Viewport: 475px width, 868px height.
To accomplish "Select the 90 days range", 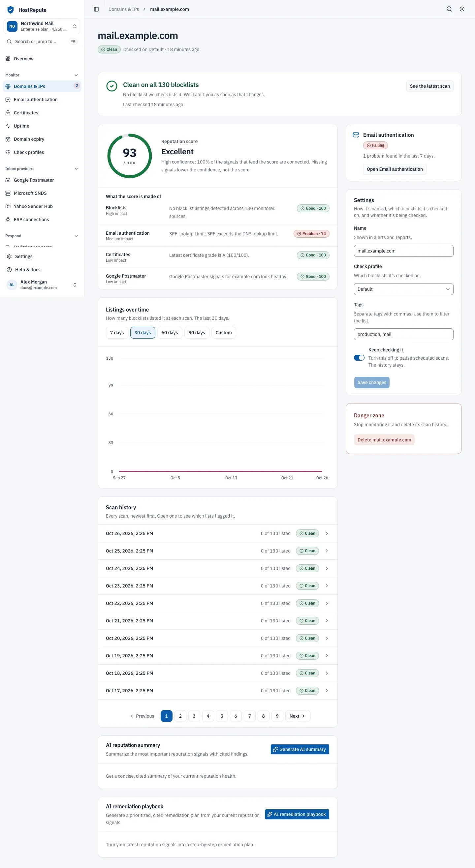I will (x=197, y=333).
